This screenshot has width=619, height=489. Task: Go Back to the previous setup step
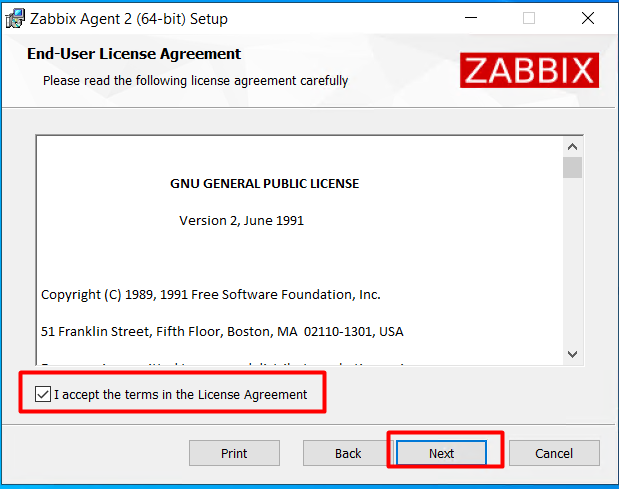click(348, 453)
